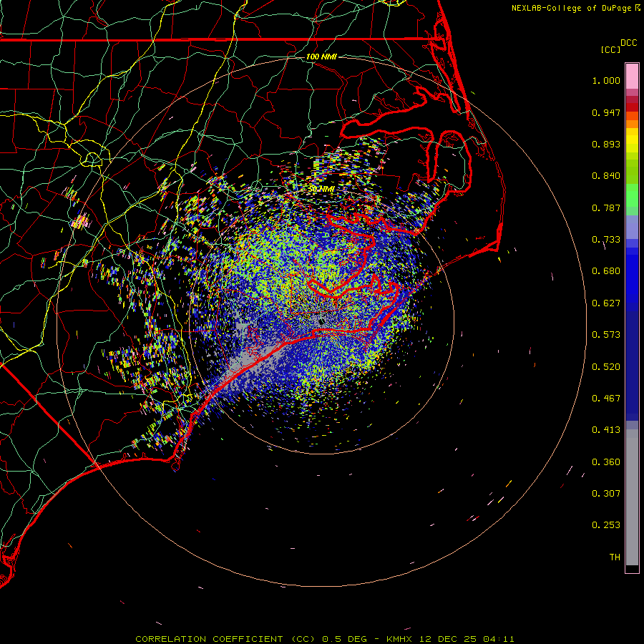Click the TH threshold label
644x644 pixels.
[x=615, y=557]
